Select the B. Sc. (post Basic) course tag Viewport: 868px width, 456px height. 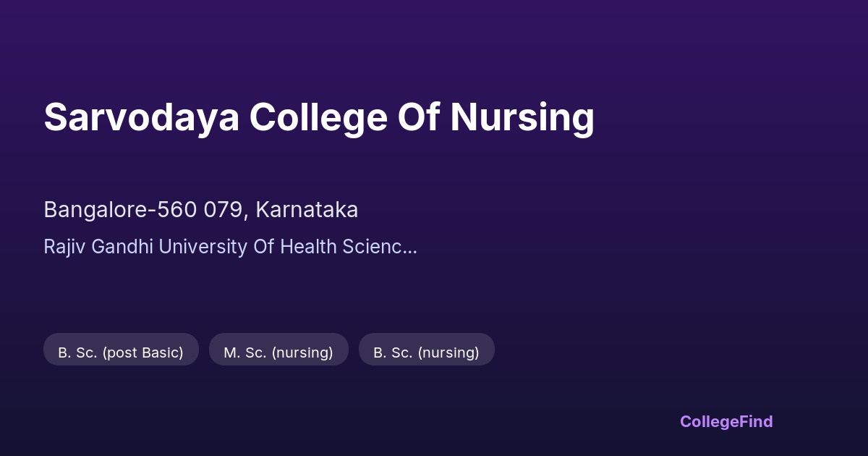click(x=121, y=352)
